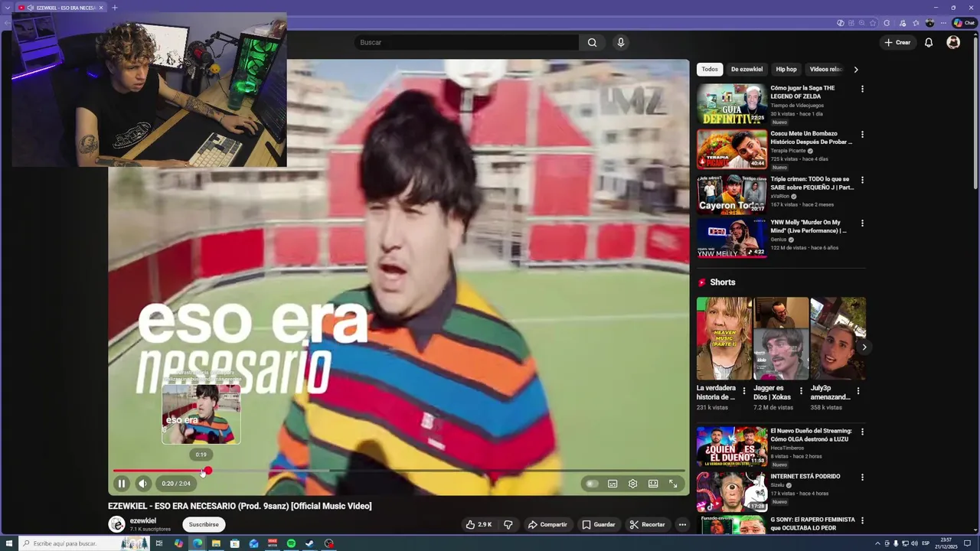The image size is (980, 551).
Task: Open the ezewkiel channel avatar
Action: click(x=116, y=524)
